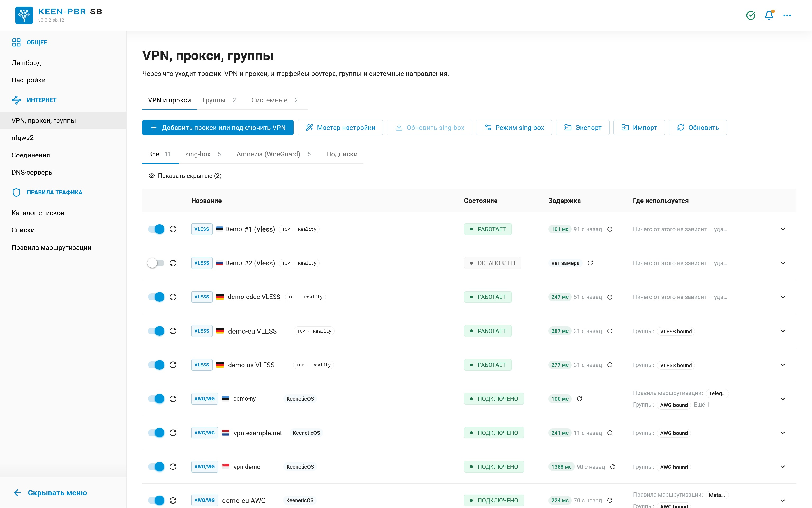Switch to the Группы tab
This screenshot has width=812, height=508.
tap(219, 100)
